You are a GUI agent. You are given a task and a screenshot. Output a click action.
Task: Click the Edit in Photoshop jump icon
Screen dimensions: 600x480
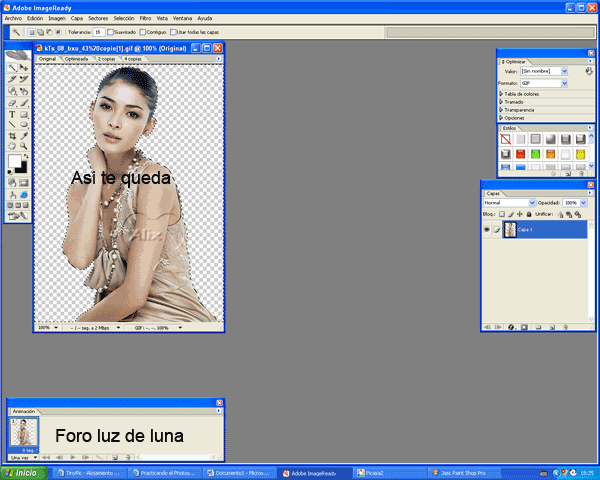[x=17, y=216]
